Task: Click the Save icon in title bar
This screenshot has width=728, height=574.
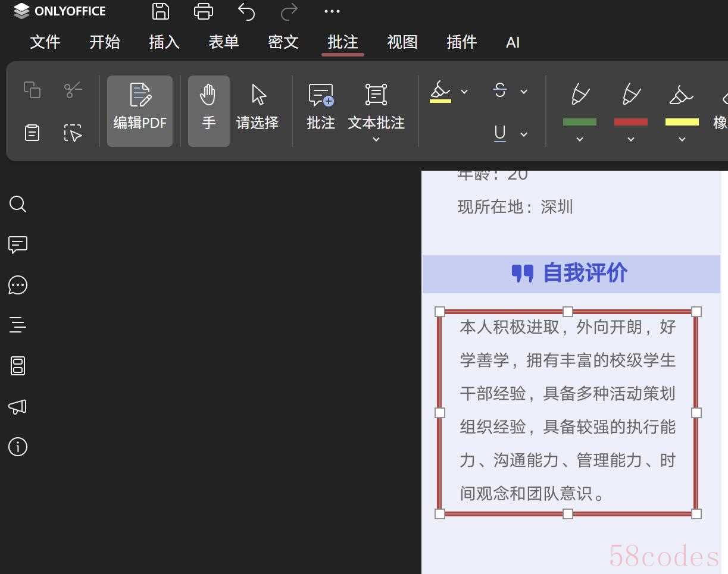Action: (x=161, y=11)
